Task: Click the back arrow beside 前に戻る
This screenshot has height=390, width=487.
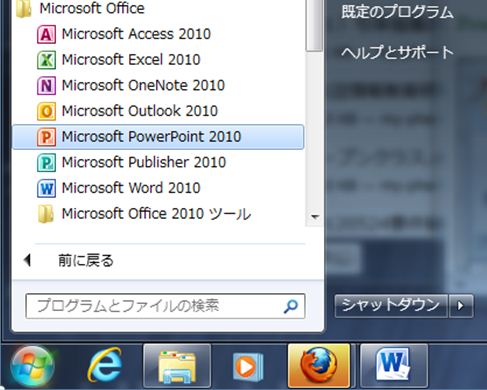Action: click(x=28, y=260)
